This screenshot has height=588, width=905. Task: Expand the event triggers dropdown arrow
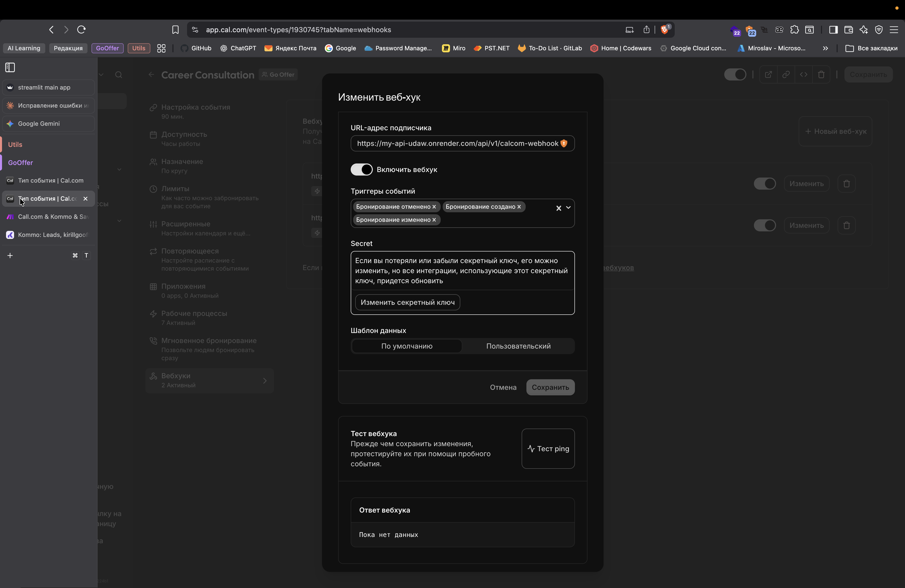click(568, 208)
